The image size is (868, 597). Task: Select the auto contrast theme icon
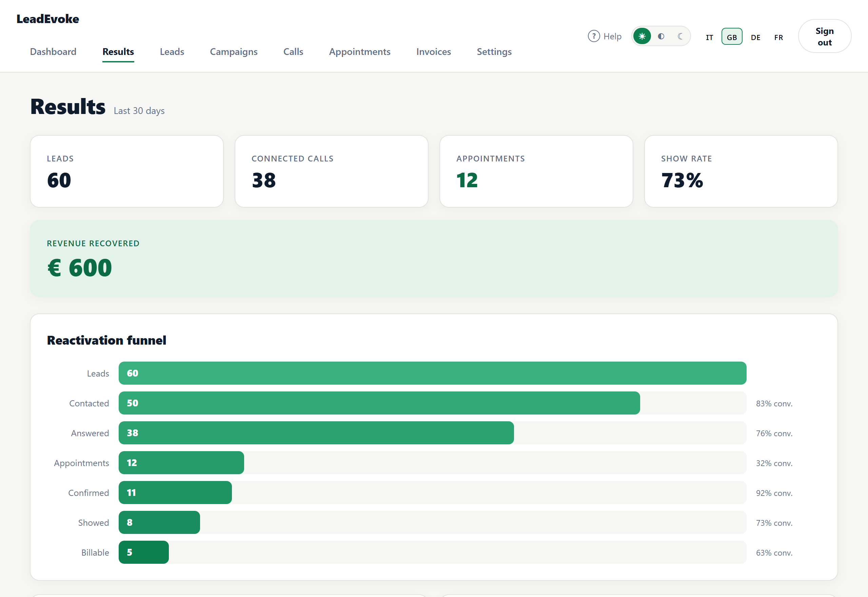(661, 36)
